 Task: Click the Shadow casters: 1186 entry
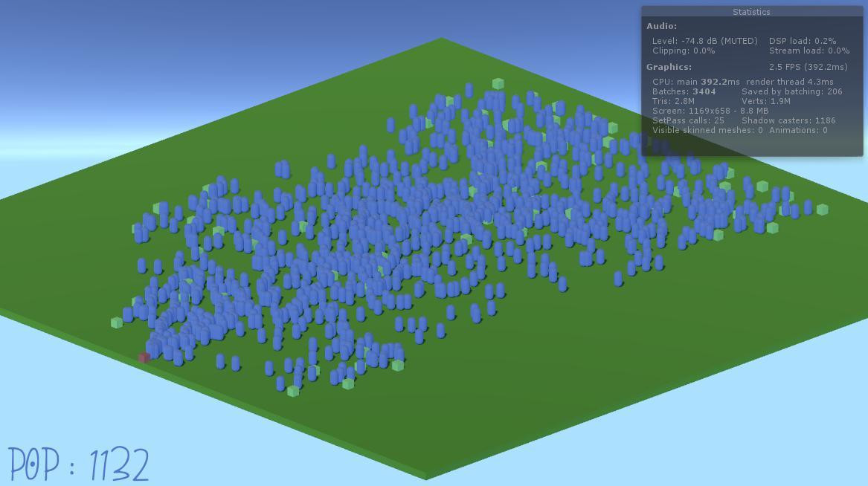click(x=789, y=120)
